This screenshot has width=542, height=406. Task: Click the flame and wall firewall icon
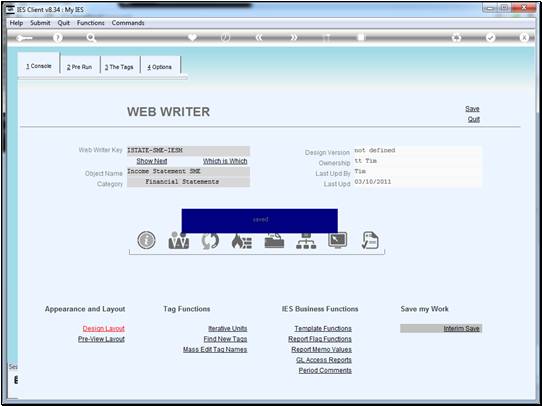point(242,241)
